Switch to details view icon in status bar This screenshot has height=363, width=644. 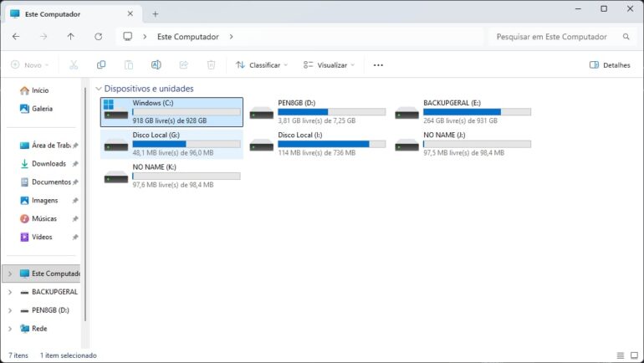(x=621, y=355)
